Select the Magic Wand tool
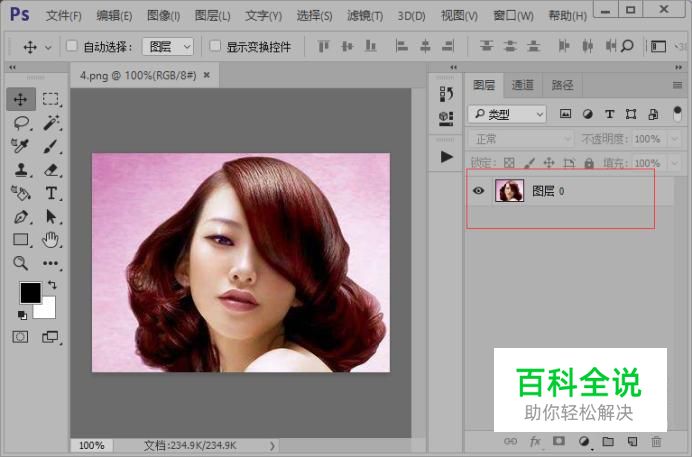This screenshot has height=457, width=692. [51, 123]
